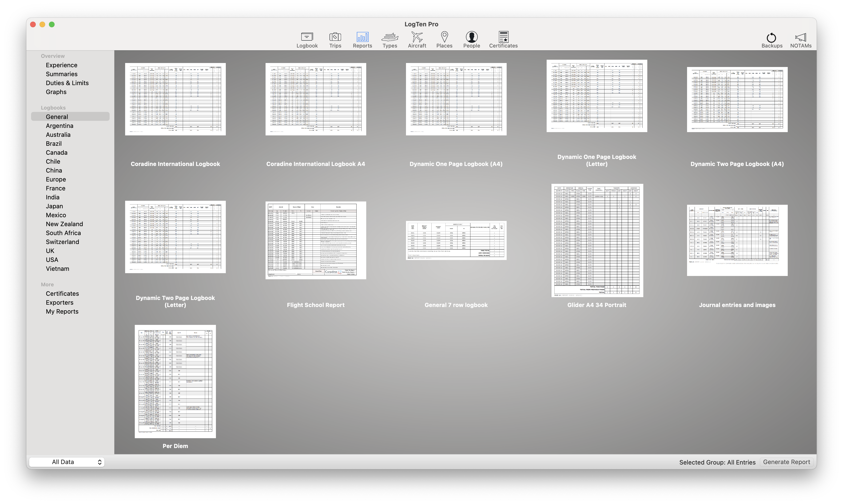Open the All Data popup menu

click(67, 462)
